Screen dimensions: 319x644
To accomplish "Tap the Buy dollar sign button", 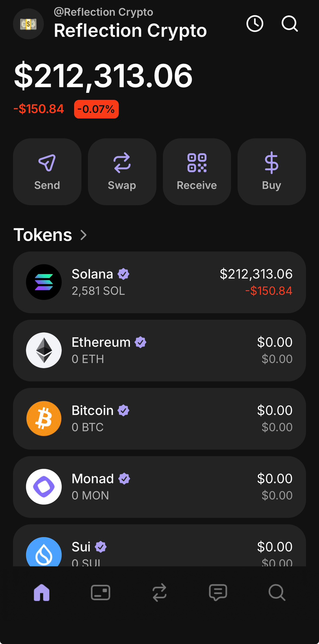I will pos(272,172).
